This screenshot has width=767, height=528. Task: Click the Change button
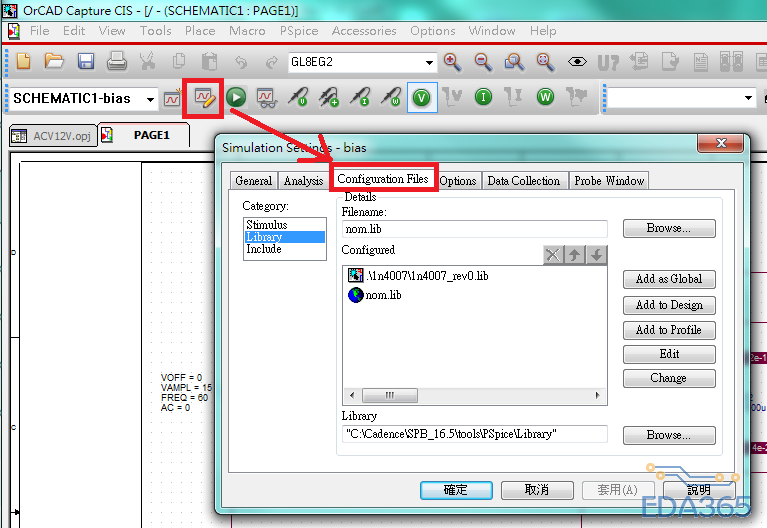[x=669, y=378]
